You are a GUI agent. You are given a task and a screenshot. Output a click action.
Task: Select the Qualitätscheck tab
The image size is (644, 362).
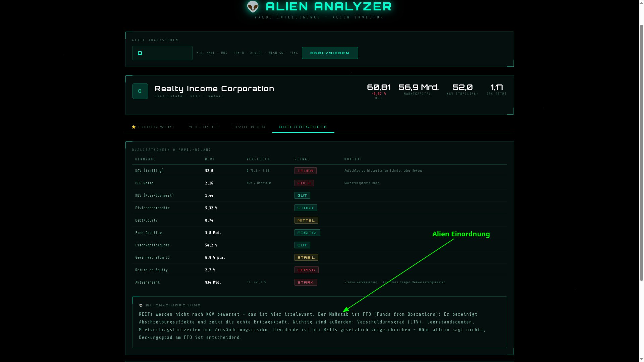click(303, 127)
